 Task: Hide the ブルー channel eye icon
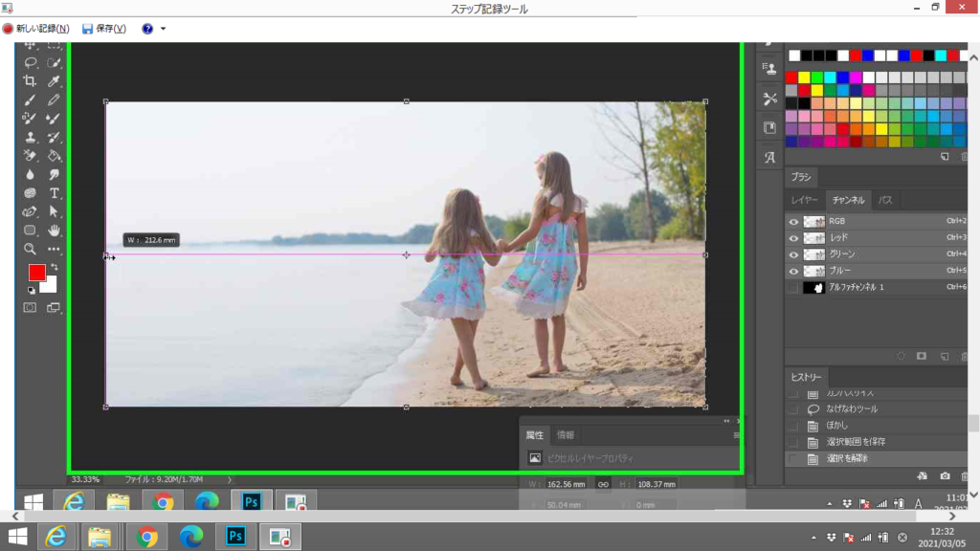(793, 271)
